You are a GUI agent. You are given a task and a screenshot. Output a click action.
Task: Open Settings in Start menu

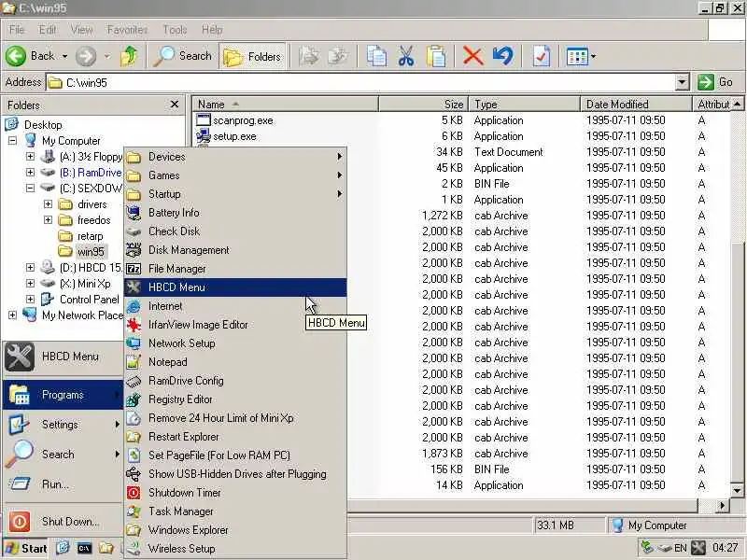pos(63,425)
